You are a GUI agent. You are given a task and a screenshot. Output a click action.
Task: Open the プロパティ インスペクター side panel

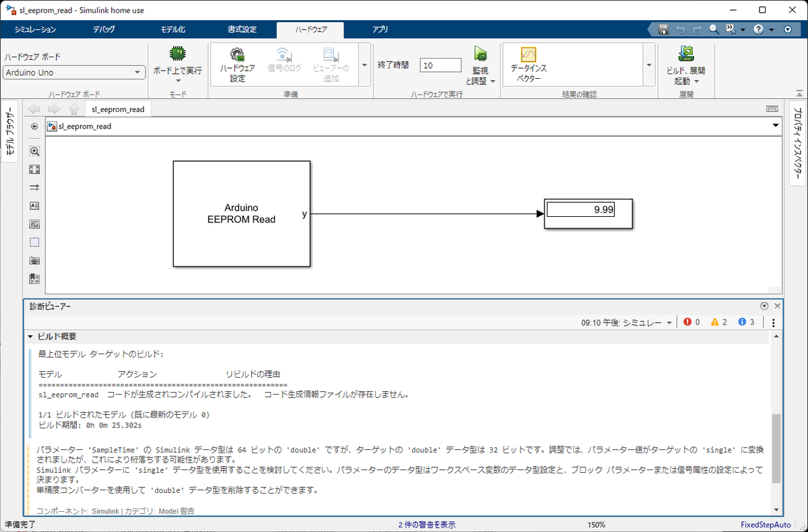point(798,143)
